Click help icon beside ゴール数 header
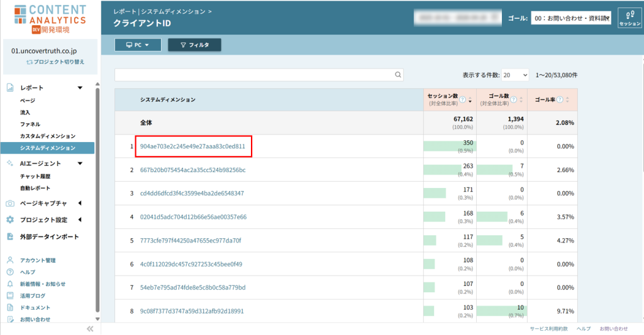The image size is (644, 335). click(x=515, y=99)
